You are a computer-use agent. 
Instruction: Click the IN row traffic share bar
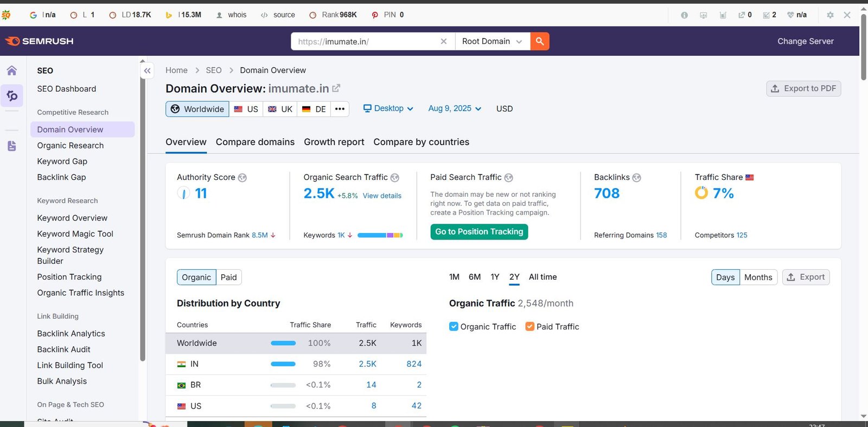click(283, 364)
